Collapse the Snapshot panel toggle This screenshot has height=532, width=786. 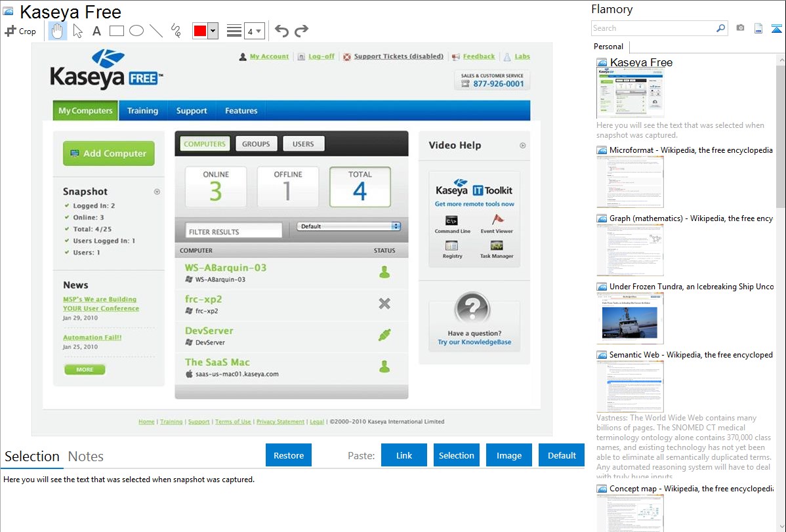pyautogui.click(x=157, y=192)
